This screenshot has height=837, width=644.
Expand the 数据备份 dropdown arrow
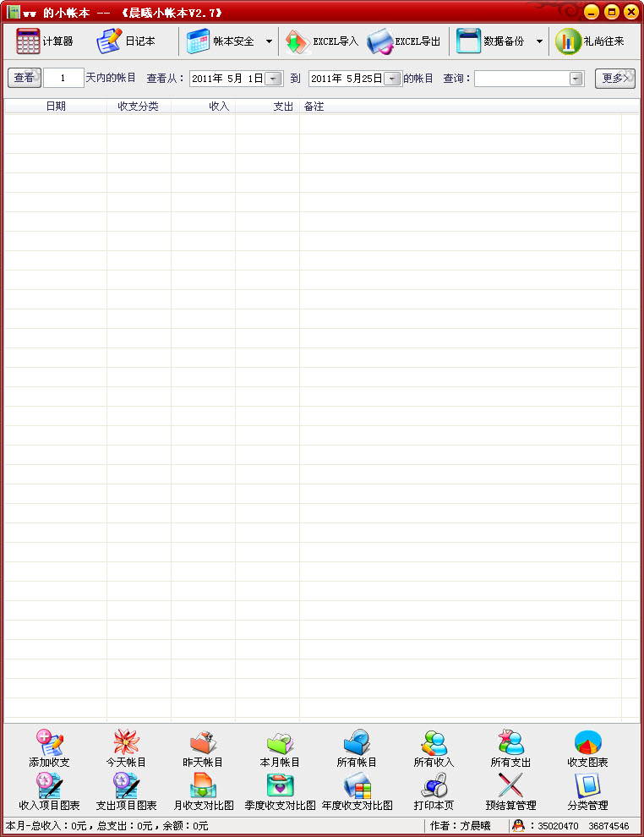coord(539,41)
